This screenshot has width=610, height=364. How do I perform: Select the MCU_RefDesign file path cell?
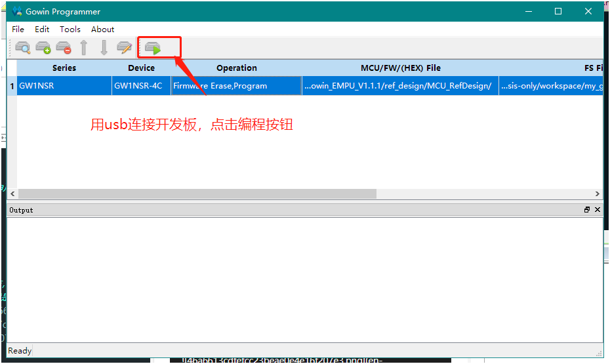pos(400,85)
